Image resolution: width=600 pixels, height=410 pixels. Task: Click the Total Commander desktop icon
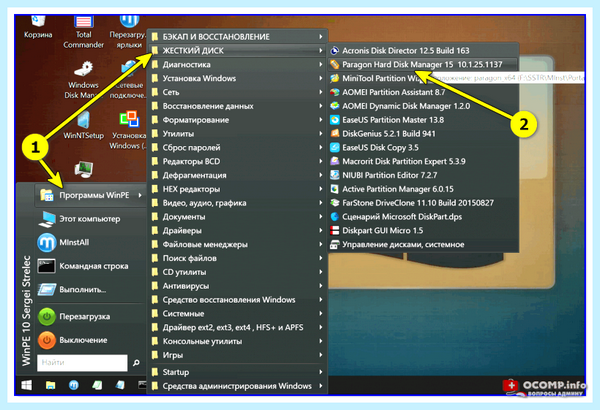click(83, 22)
